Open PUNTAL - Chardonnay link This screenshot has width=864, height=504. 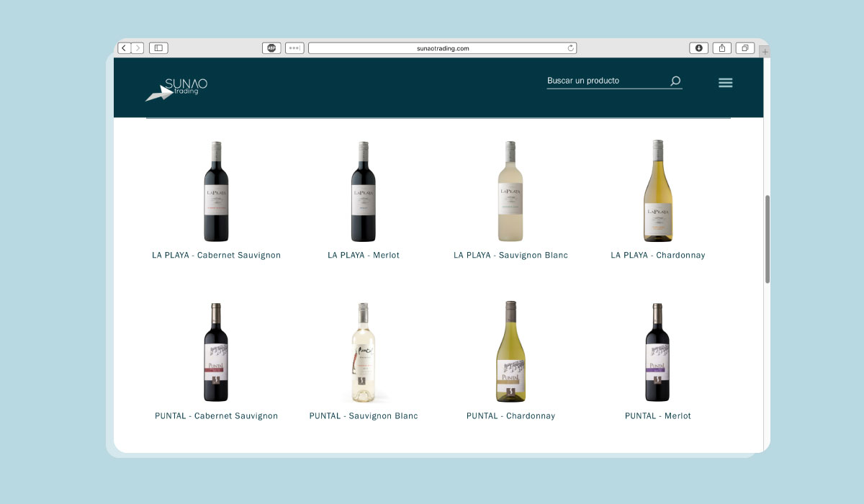pyautogui.click(x=510, y=416)
